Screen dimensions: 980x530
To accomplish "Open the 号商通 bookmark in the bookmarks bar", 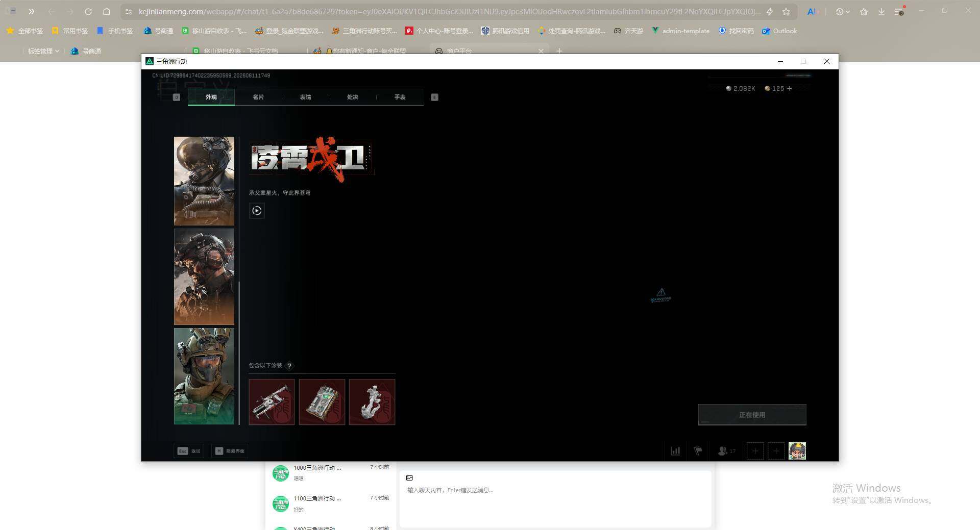I will pos(158,31).
